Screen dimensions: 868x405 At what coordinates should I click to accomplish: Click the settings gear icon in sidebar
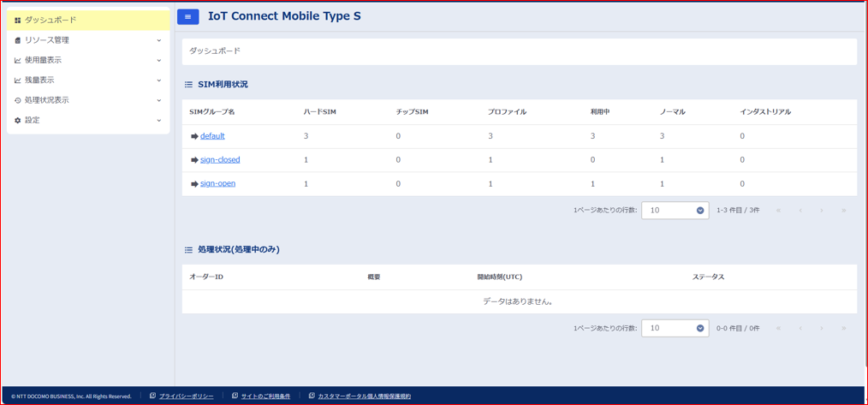pyautogui.click(x=18, y=120)
